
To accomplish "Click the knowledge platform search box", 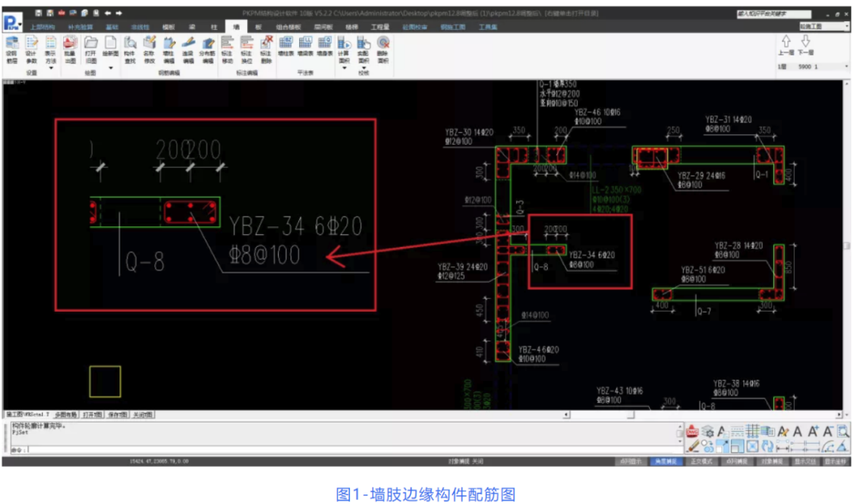I will tap(773, 14).
